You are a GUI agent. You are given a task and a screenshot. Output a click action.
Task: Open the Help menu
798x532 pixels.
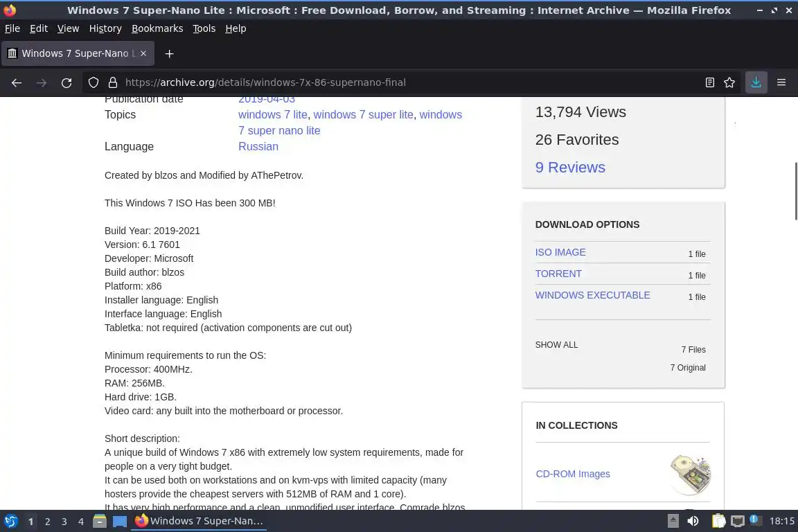coord(236,28)
